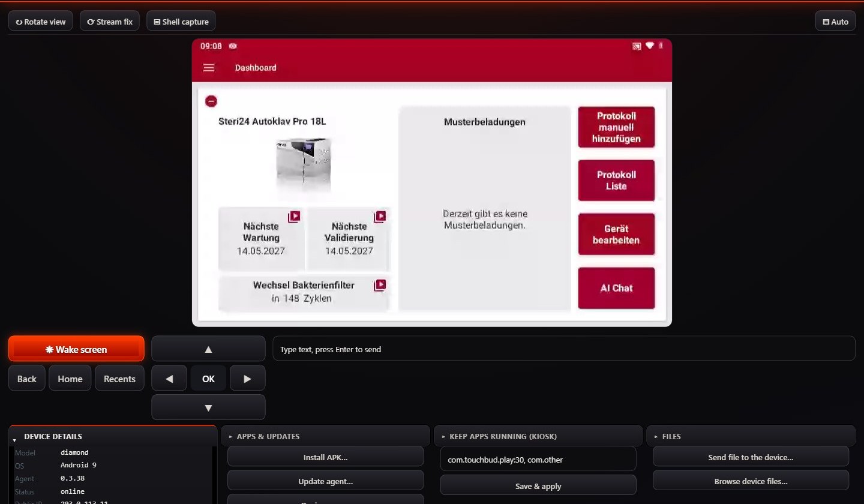Click the left arrow on the D-pad
The width and height of the screenshot is (864, 504).
point(169,379)
